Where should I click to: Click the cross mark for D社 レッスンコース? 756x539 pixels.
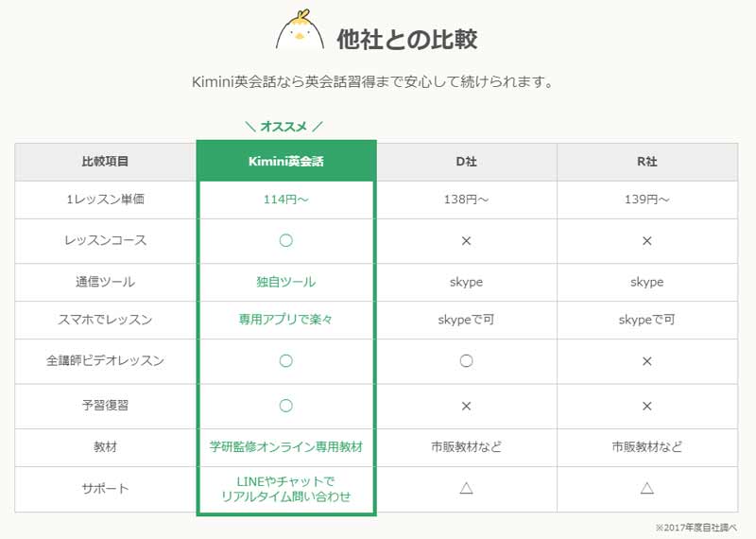pyautogui.click(x=466, y=241)
